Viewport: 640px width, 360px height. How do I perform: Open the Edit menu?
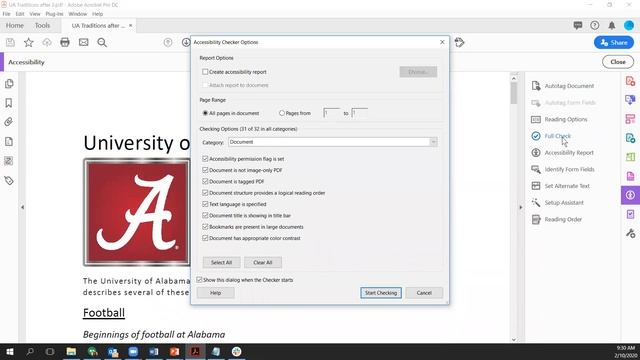coord(20,14)
